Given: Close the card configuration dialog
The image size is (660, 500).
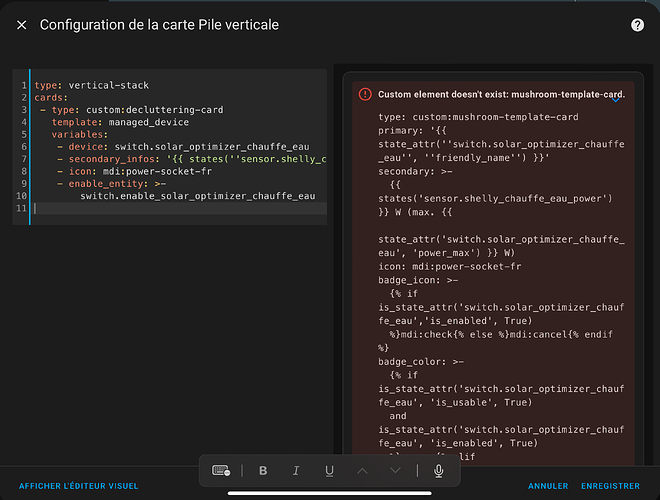Looking at the screenshot, I should pyautogui.click(x=21, y=25).
